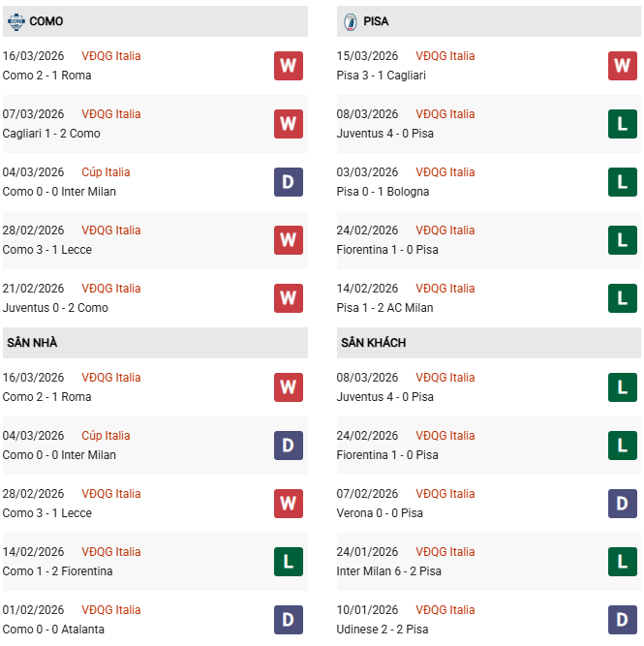
Task: Click the D badge for Verona 0-0 Pisa
Action: [622, 504]
